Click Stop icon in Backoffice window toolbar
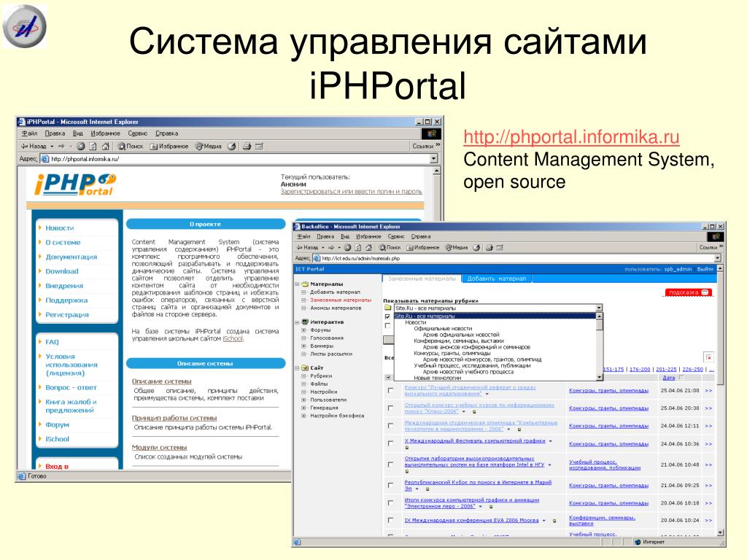The width and height of the screenshot is (747, 560). (348, 248)
